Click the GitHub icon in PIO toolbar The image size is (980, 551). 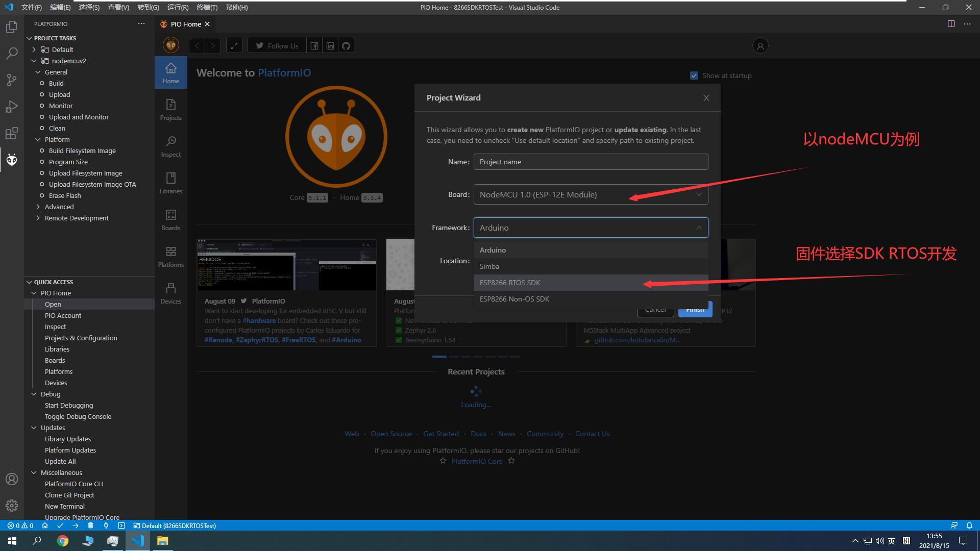coord(346,45)
